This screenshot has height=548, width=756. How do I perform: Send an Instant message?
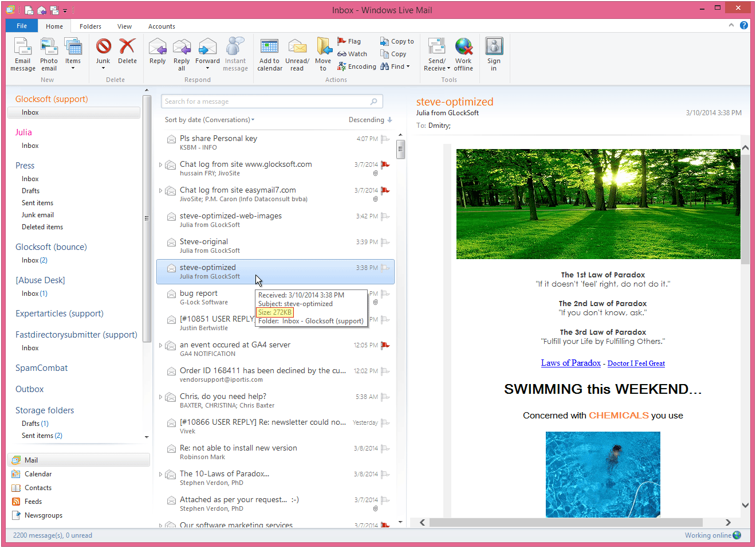point(235,54)
